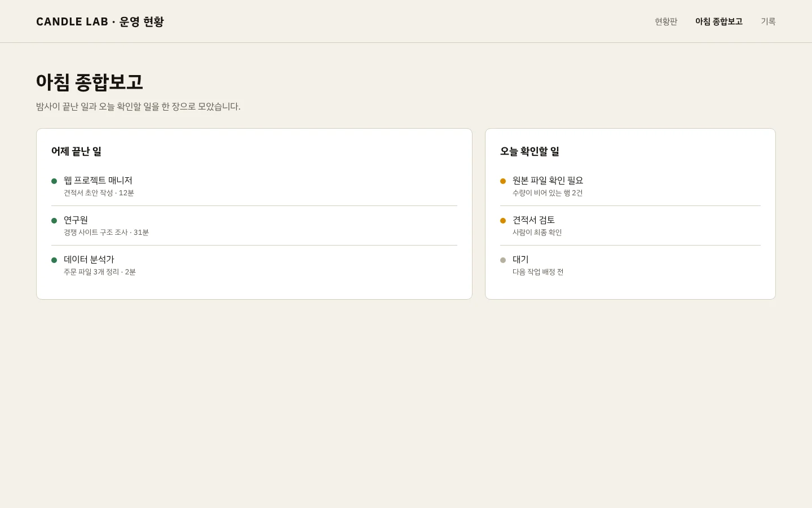The image size is (812, 508).
Task: Click green status dot beside 연구원
Action: pyautogui.click(x=54, y=221)
